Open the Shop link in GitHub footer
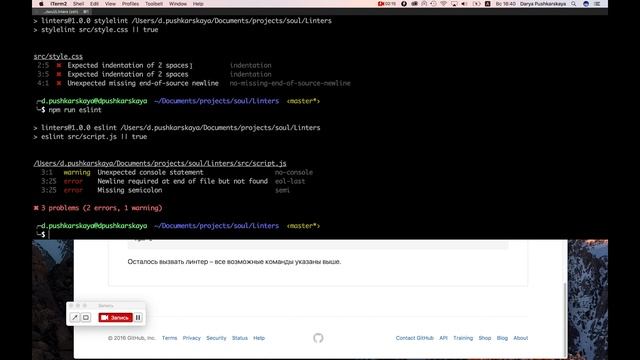Image resolution: width=640 pixels, height=360 pixels. pyautogui.click(x=484, y=338)
